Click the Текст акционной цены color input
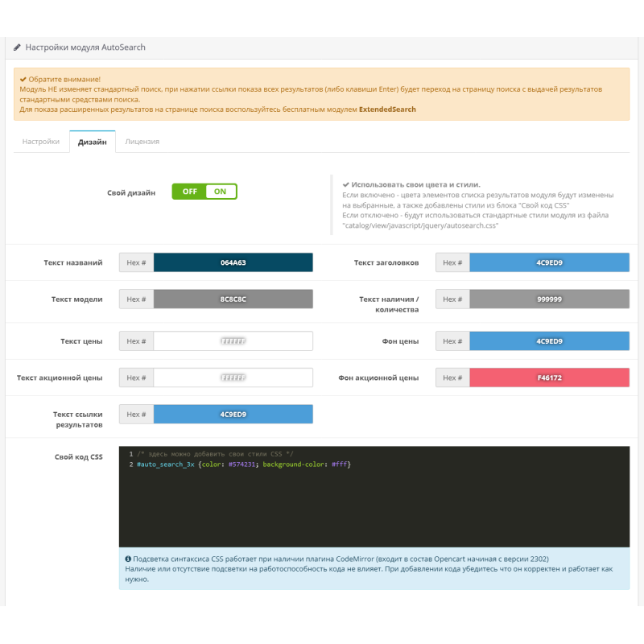 [x=233, y=378]
